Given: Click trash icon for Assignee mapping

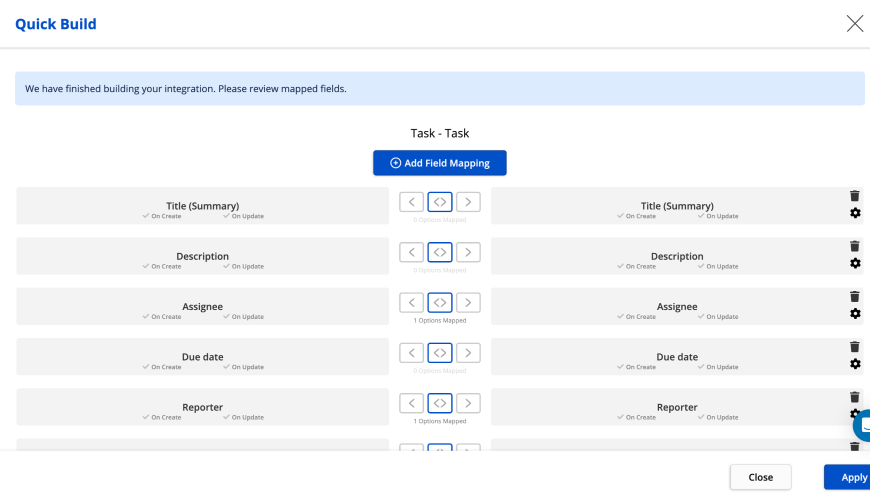Looking at the screenshot, I should [x=854, y=297].
